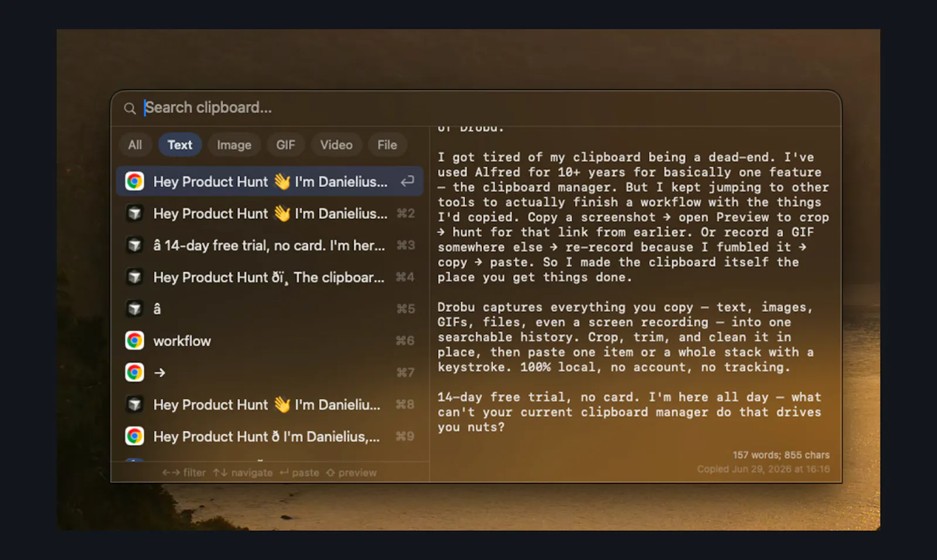Click the ⌘6 shortcut label

coord(405,341)
